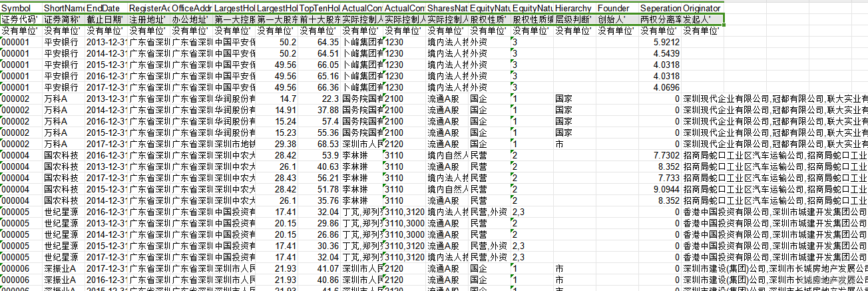This screenshot has width=868, height=291.
Task: Click the 证券代码 label cell
Action: 21,19
